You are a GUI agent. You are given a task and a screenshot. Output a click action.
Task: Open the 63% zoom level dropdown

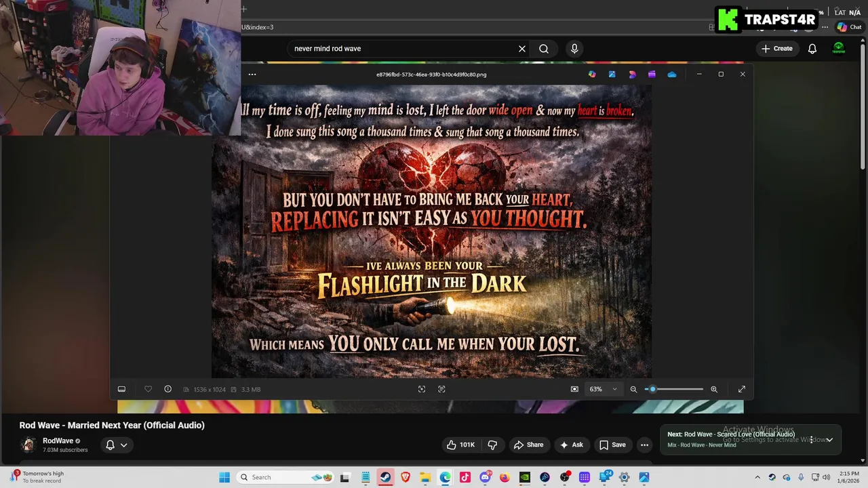[603, 389]
